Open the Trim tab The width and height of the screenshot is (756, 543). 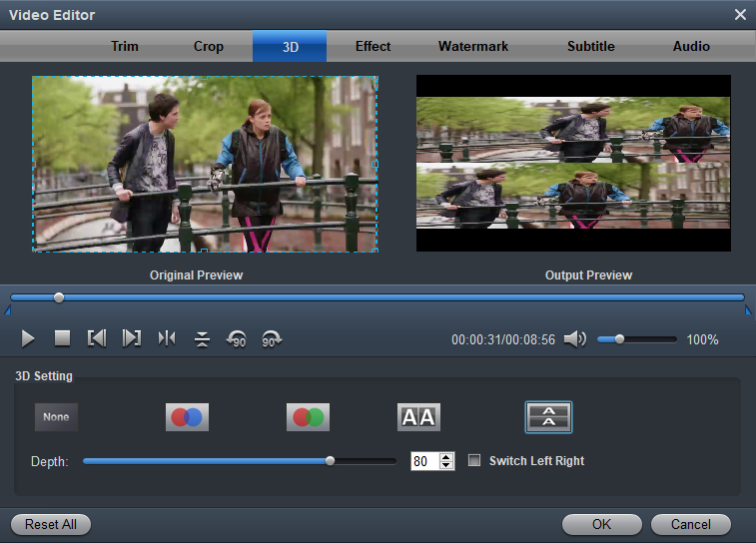(125, 46)
